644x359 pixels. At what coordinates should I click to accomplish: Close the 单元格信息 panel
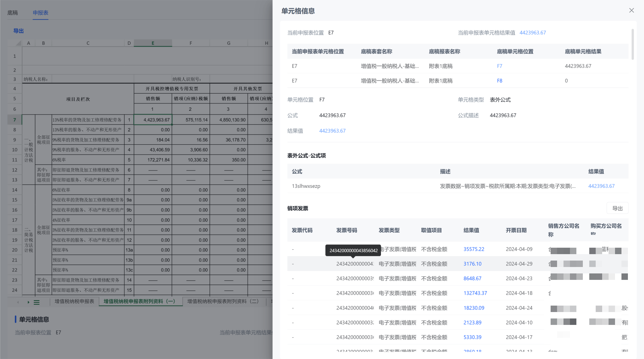631,10
